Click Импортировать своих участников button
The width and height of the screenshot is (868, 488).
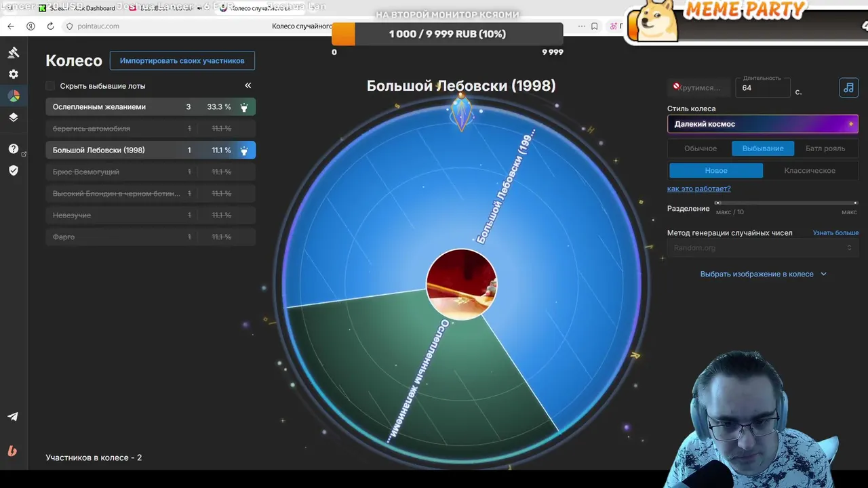coord(182,60)
